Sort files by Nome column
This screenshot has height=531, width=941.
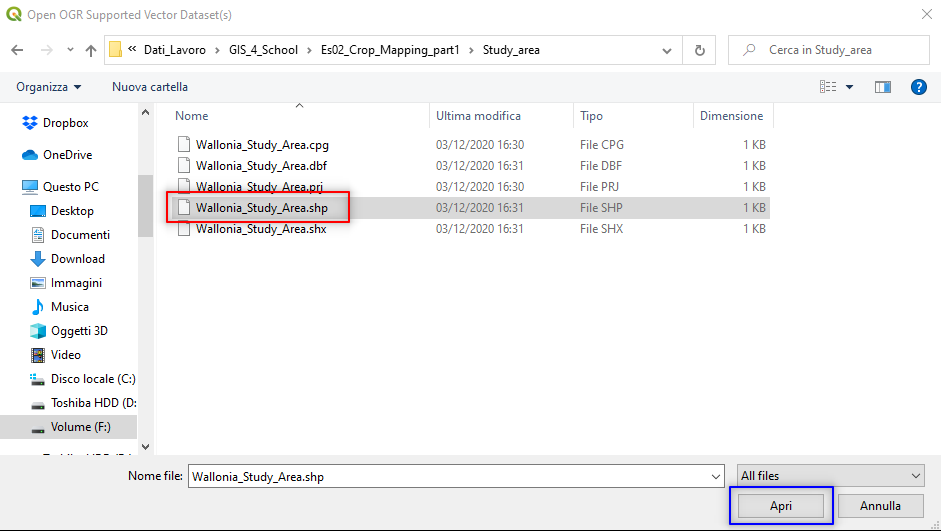[x=191, y=116]
